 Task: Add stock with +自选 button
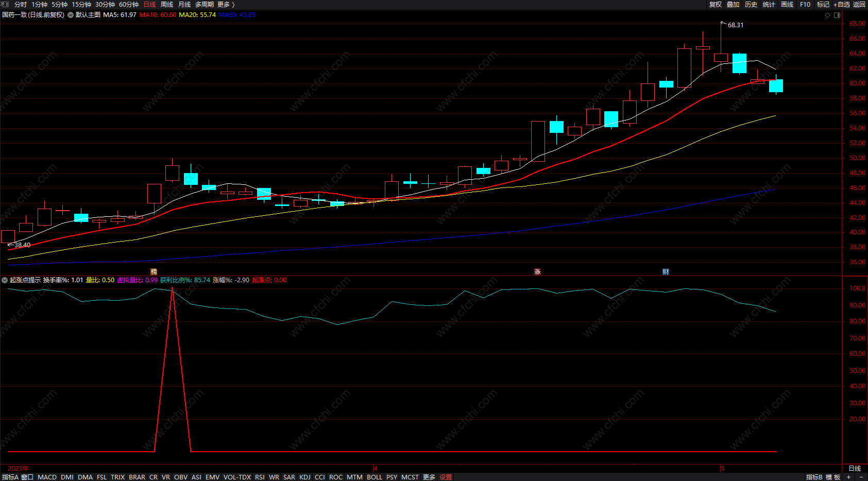[x=842, y=4]
